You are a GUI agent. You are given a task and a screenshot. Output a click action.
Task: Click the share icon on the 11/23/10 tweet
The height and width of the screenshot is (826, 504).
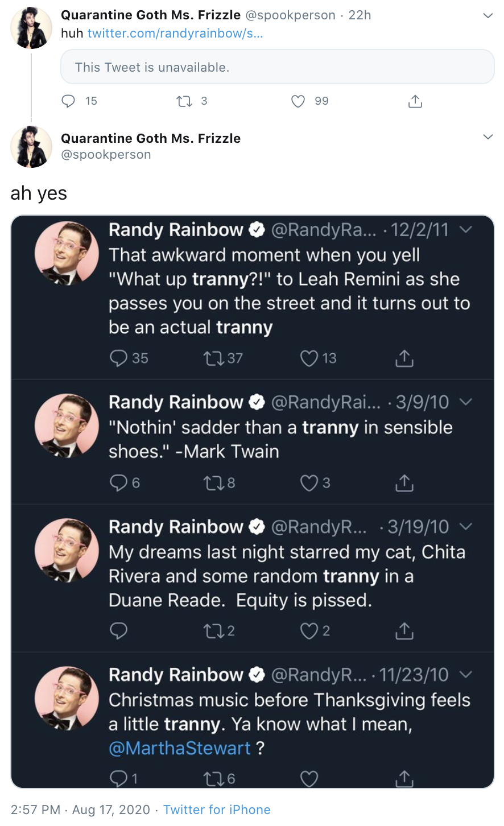click(404, 778)
